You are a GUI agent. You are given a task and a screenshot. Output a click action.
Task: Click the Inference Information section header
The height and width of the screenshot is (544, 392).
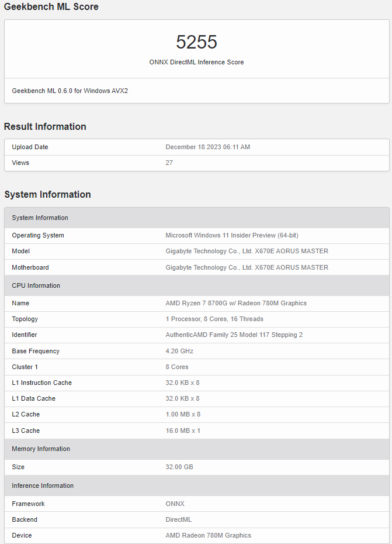196,486
